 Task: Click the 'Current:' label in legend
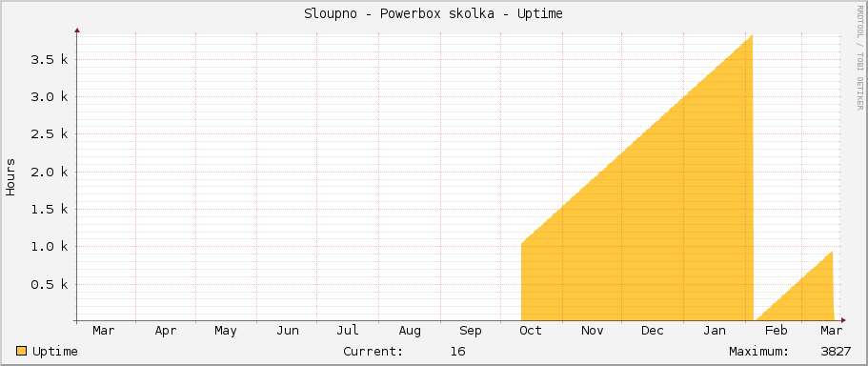373,352
